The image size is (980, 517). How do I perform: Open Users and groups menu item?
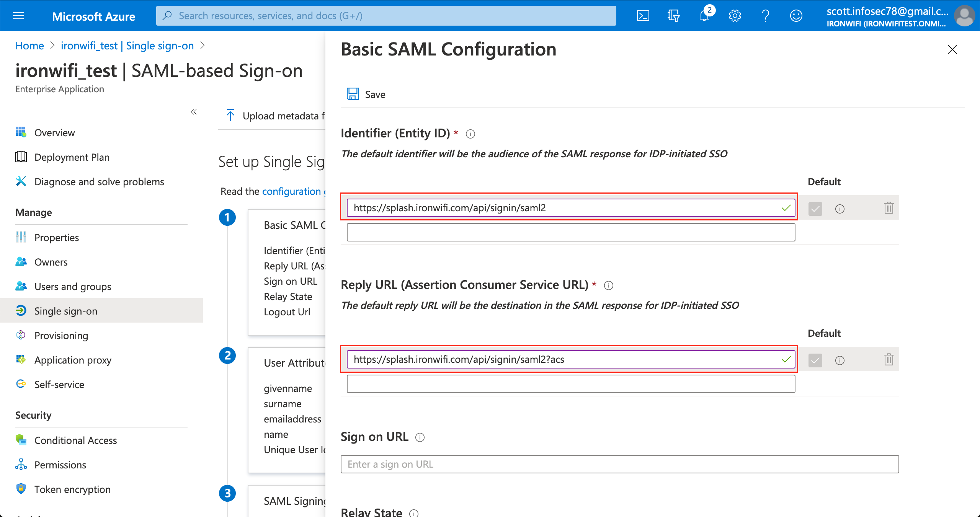coord(73,286)
